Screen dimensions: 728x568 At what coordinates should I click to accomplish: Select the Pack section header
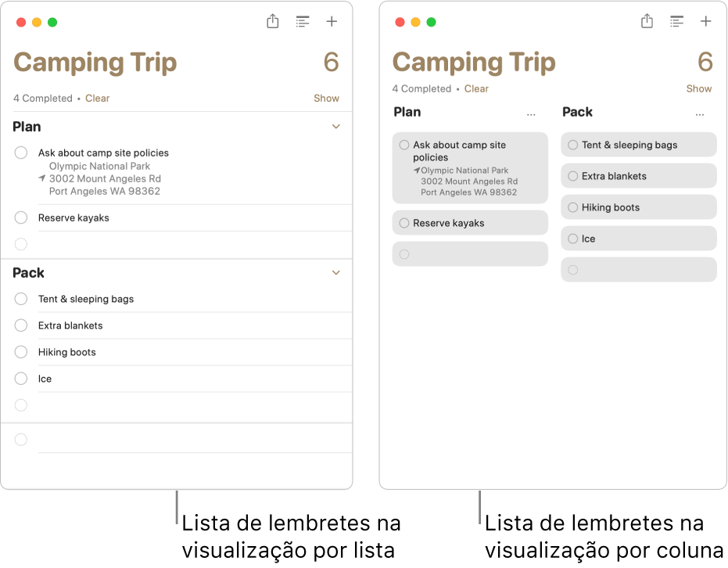28,272
